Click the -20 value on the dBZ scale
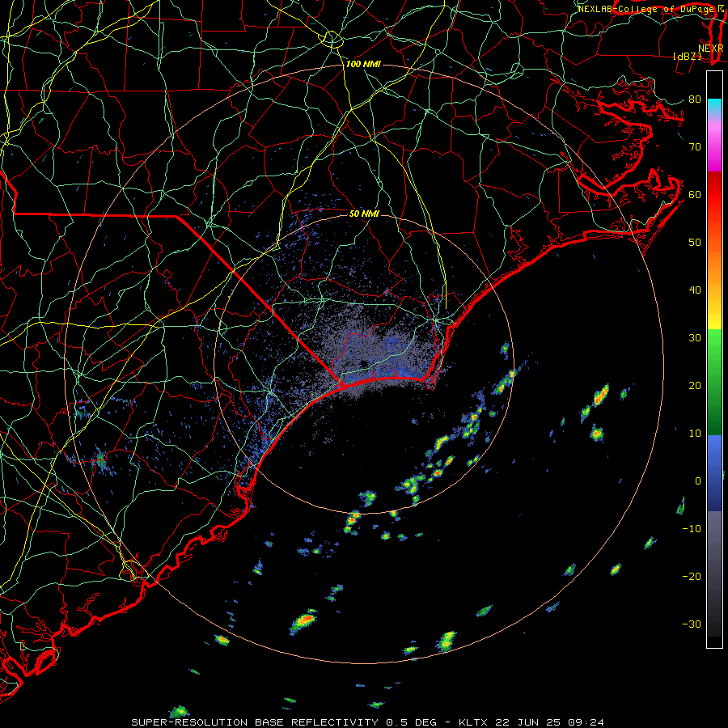The height and width of the screenshot is (728, 728). pyautogui.click(x=692, y=577)
